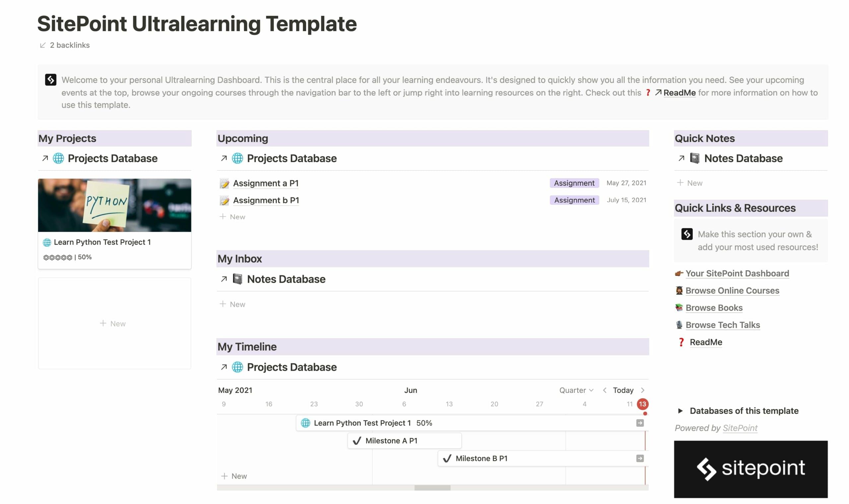Image resolution: width=849 pixels, height=504 pixels.
Task: Click Assignment tag on Assignment b P1
Action: coord(574,200)
